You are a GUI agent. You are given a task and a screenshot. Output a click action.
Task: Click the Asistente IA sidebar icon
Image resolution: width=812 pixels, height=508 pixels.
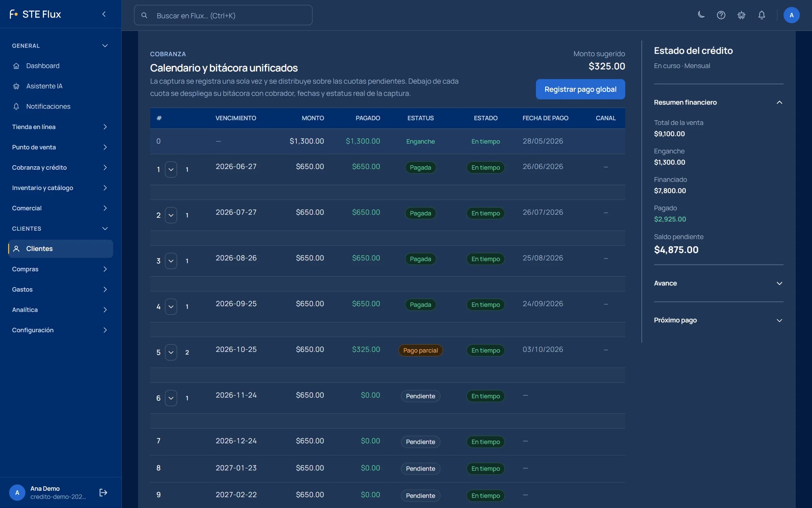coord(16,86)
